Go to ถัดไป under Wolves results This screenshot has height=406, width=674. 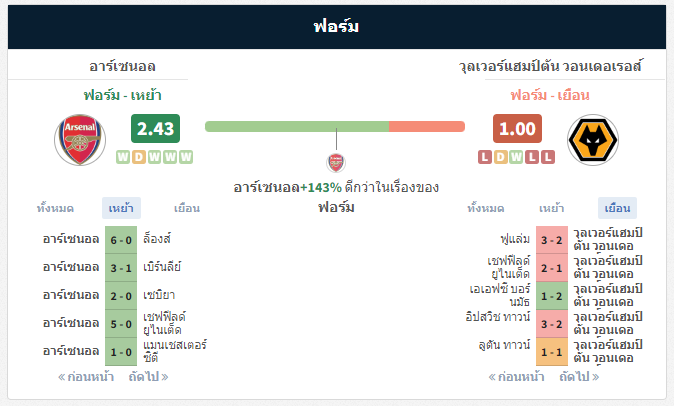pos(579,377)
